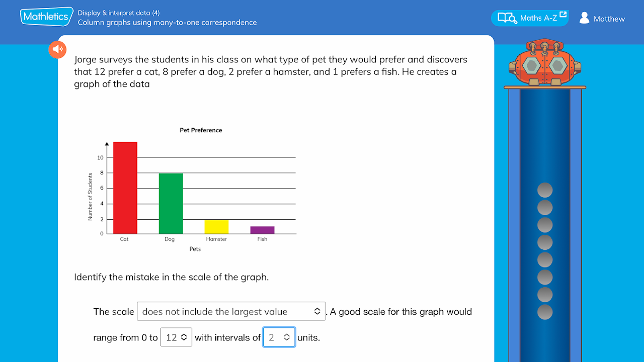Image resolution: width=644 pixels, height=362 pixels.
Task: Click the purple Fish bar
Action: (x=263, y=230)
